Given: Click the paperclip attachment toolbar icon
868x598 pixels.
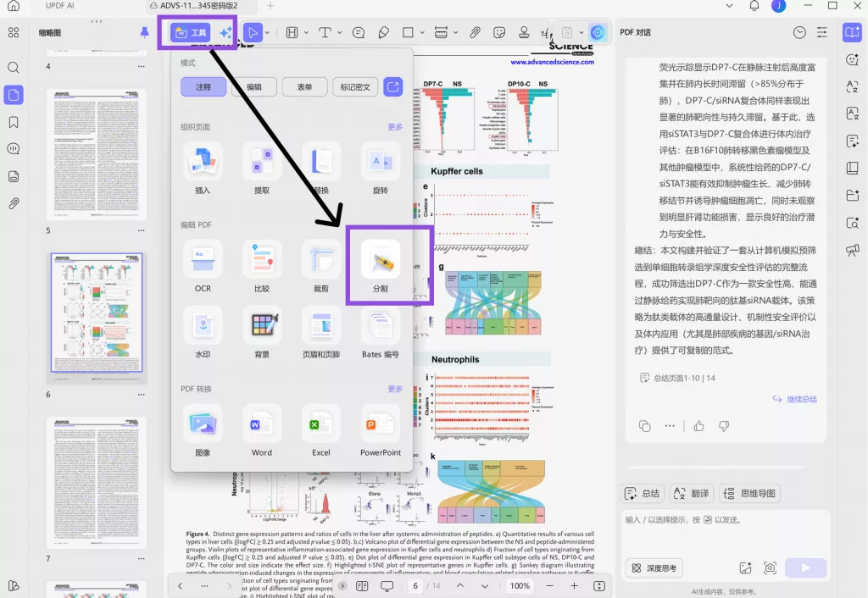Looking at the screenshot, I should click(475, 33).
